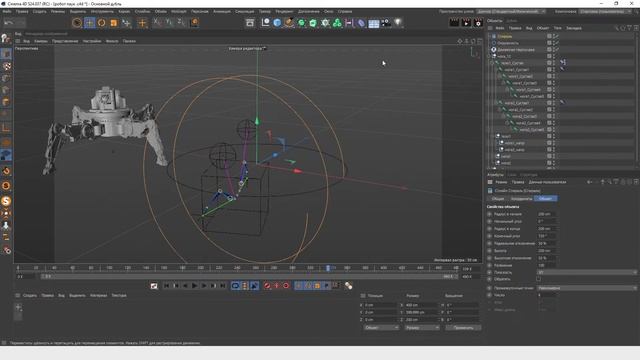
Task: Add a Camera object
Action: [386, 23]
